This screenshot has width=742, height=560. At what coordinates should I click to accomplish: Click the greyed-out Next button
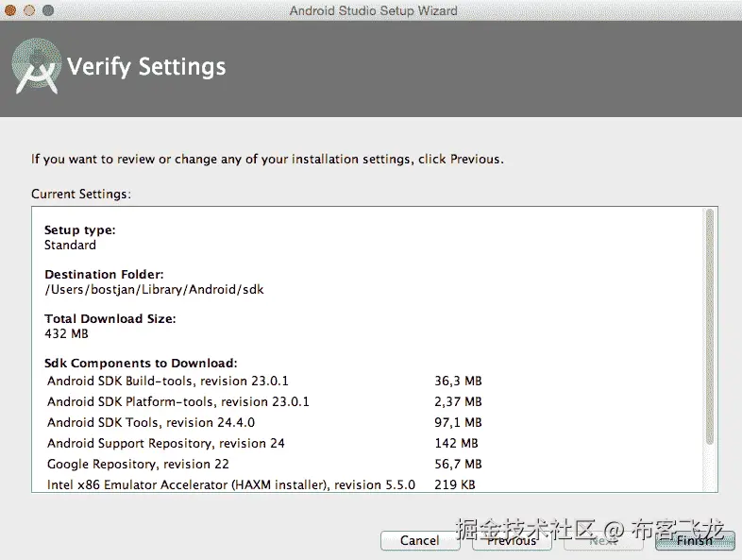(x=603, y=541)
